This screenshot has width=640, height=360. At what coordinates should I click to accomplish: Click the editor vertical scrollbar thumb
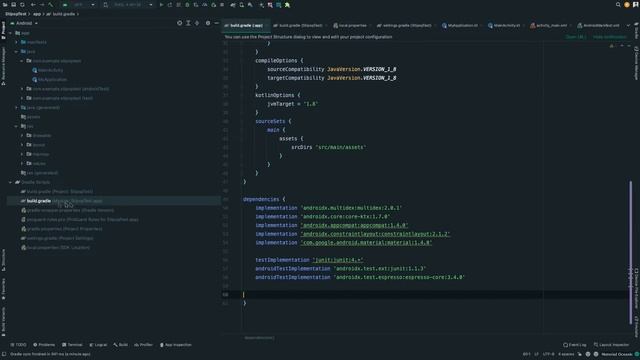point(631,253)
